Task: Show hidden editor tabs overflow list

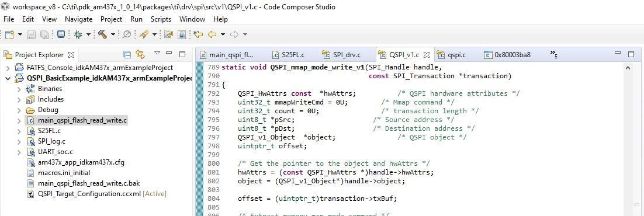Action: click(x=553, y=54)
